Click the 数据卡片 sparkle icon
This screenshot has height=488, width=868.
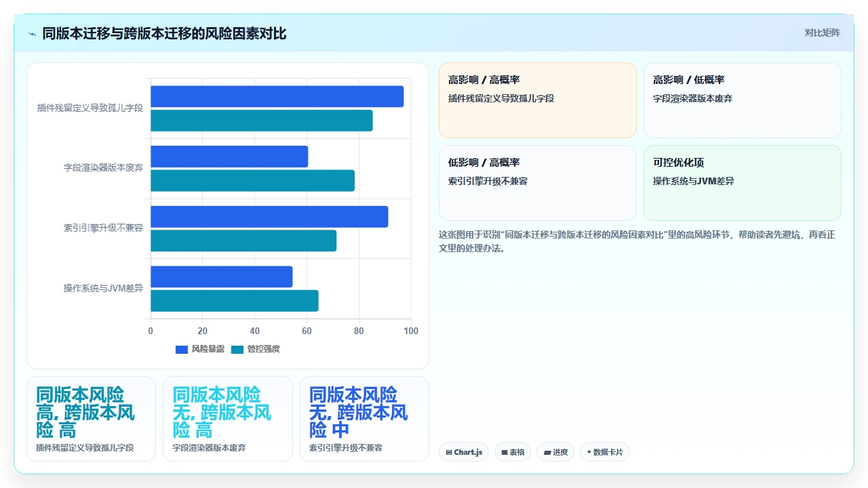pos(589,452)
